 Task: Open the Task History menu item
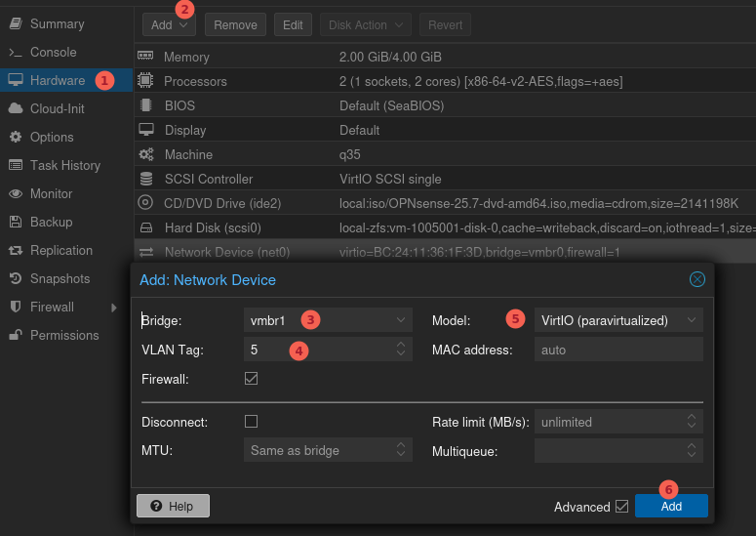click(x=64, y=165)
